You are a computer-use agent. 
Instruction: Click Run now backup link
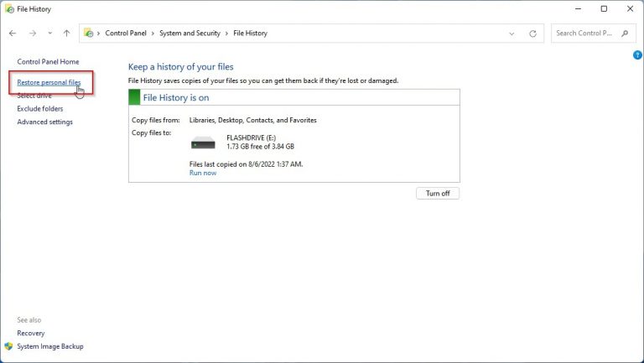[x=202, y=173]
